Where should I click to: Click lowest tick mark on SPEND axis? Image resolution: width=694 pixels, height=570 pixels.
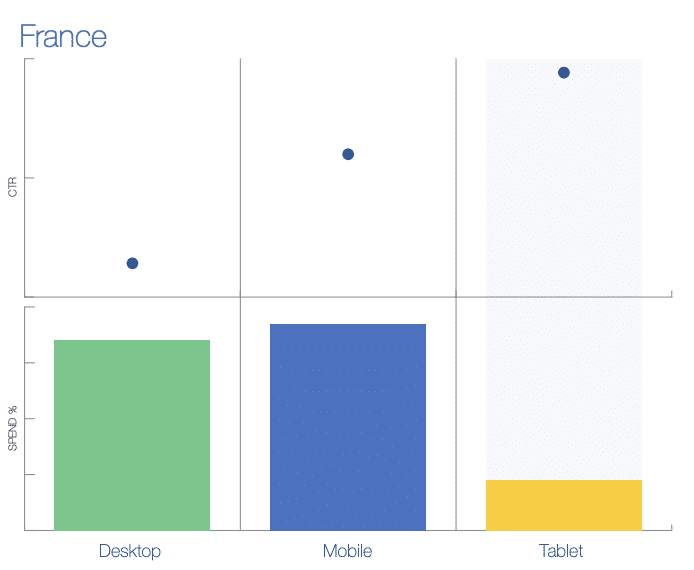coord(29,474)
